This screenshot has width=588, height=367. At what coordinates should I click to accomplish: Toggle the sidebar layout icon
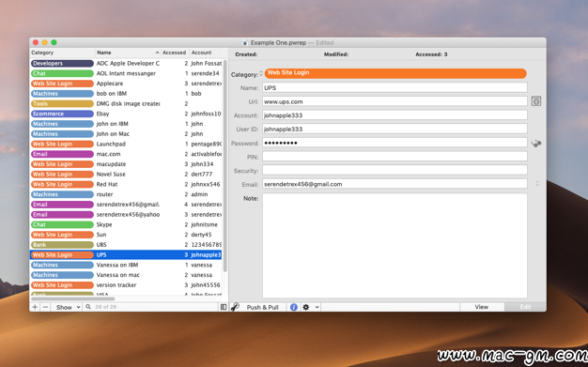[224, 307]
